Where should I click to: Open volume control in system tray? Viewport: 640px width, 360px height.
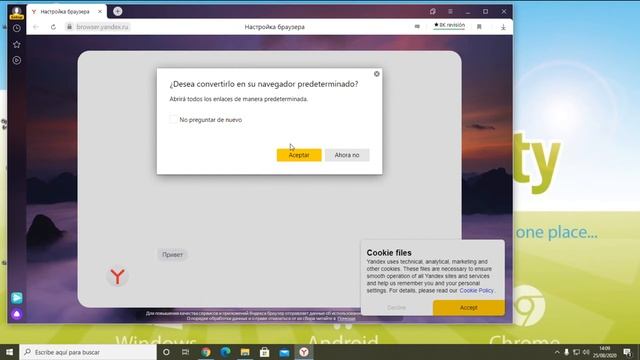[586, 352]
